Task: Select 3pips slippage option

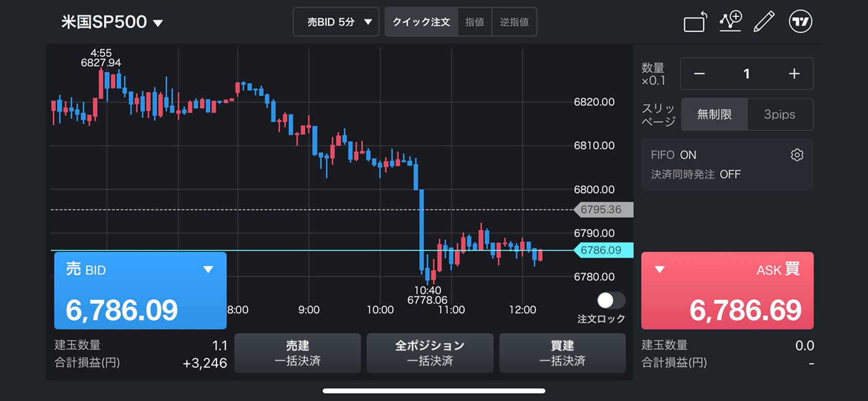Action: click(779, 114)
